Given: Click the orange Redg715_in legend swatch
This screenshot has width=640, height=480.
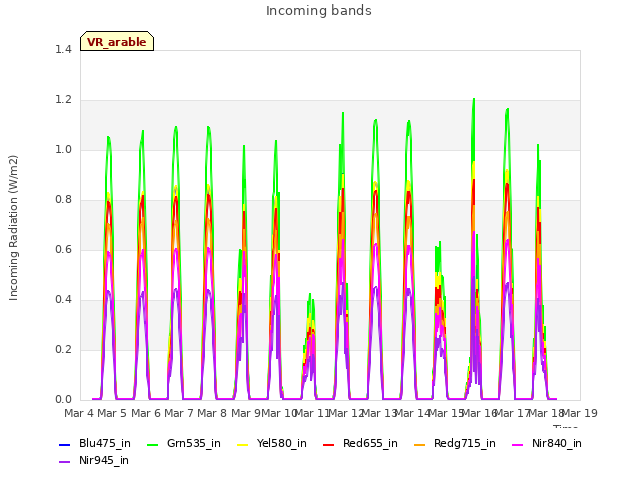Looking at the screenshot, I should 420,444.
